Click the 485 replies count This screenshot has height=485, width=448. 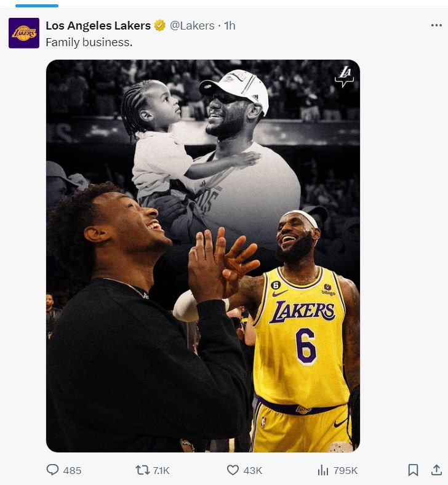click(x=72, y=470)
